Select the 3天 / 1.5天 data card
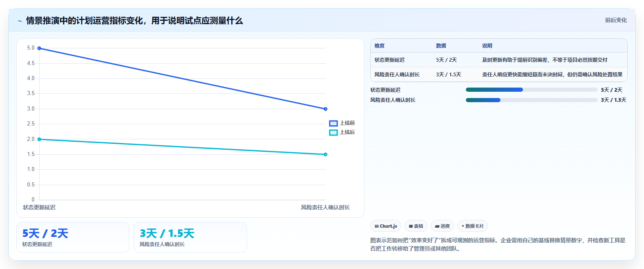This screenshot has width=644, height=269. point(190,237)
